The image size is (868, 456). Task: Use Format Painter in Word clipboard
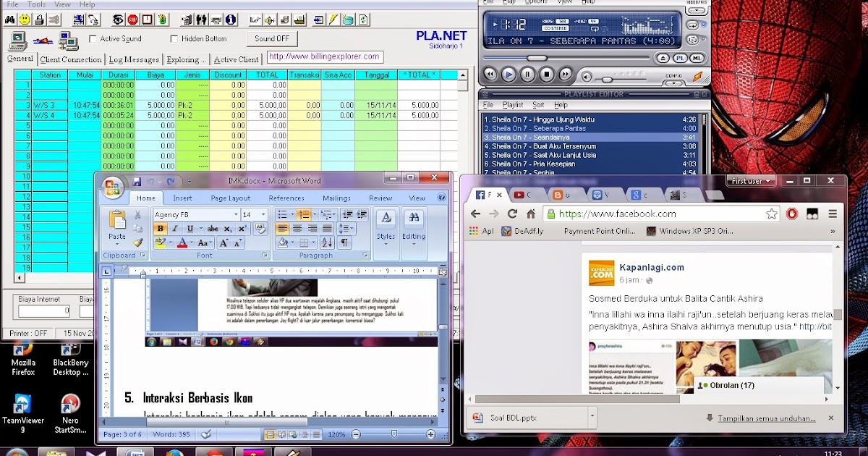point(138,242)
